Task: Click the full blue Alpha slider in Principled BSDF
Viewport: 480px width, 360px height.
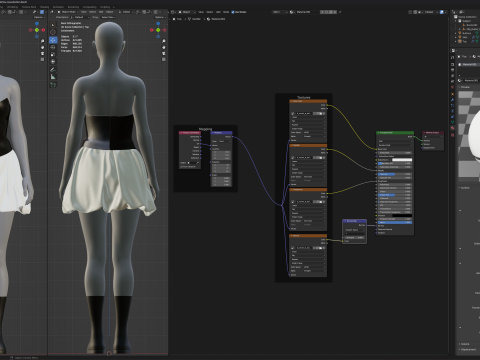Action: [x=395, y=222]
